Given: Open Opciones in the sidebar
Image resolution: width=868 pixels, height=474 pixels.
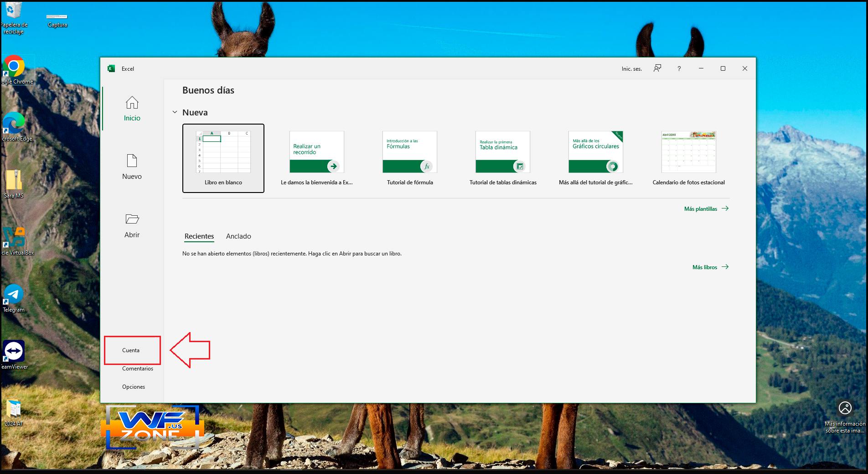Looking at the screenshot, I should [x=134, y=387].
